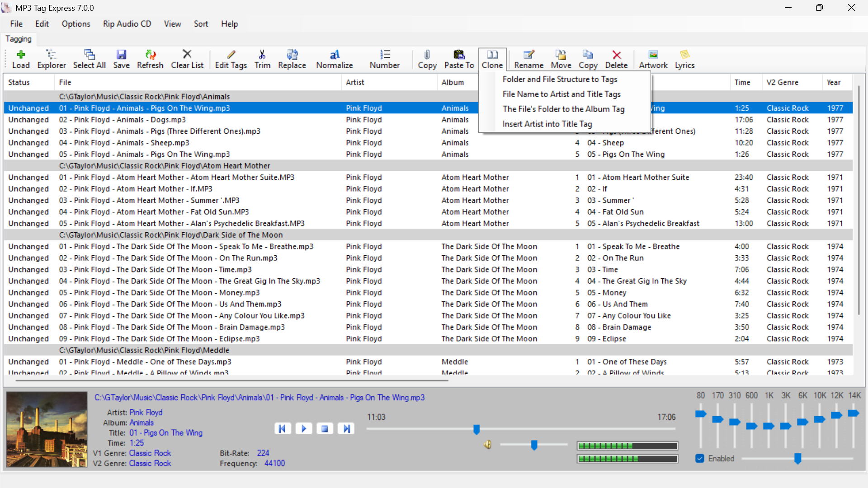Select row 05 - Money.mp3 of Dark Side
Viewport: 868px width, 488px height.
[428, 293]
